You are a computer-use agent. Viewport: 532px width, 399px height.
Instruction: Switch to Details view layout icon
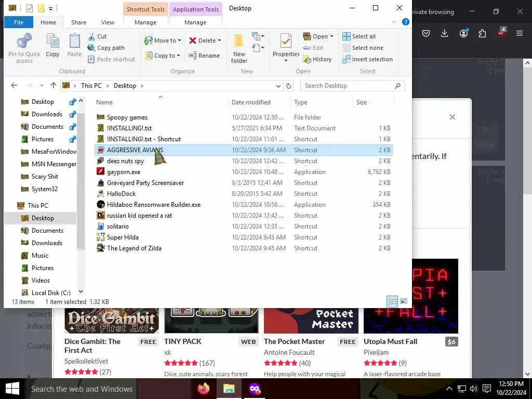pyautogui.click(x=393, y=301)
